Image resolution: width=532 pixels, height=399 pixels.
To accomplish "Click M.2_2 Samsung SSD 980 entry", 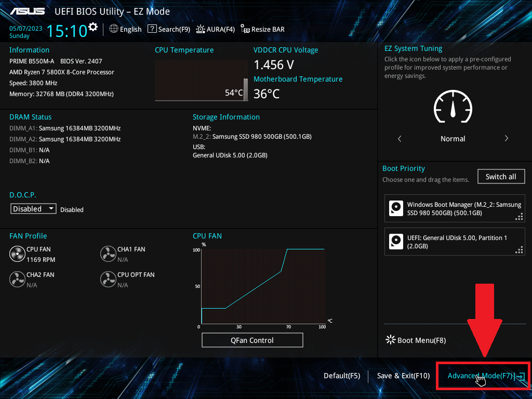I will coord(252,137).
